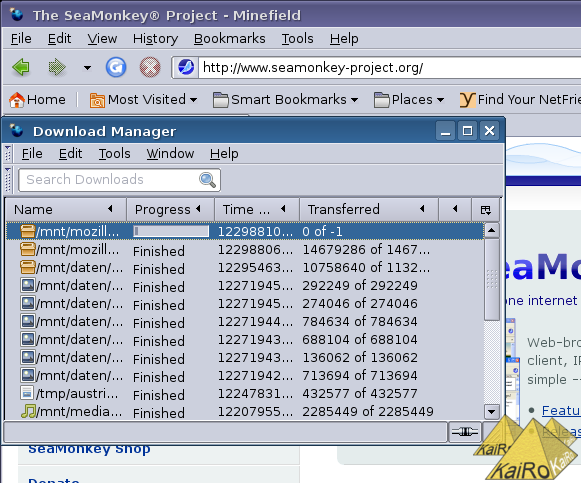The image size is (581, 483).
Task: Click '14679286 of 1467...' transferred cell
Action: [x=366, y=250]
